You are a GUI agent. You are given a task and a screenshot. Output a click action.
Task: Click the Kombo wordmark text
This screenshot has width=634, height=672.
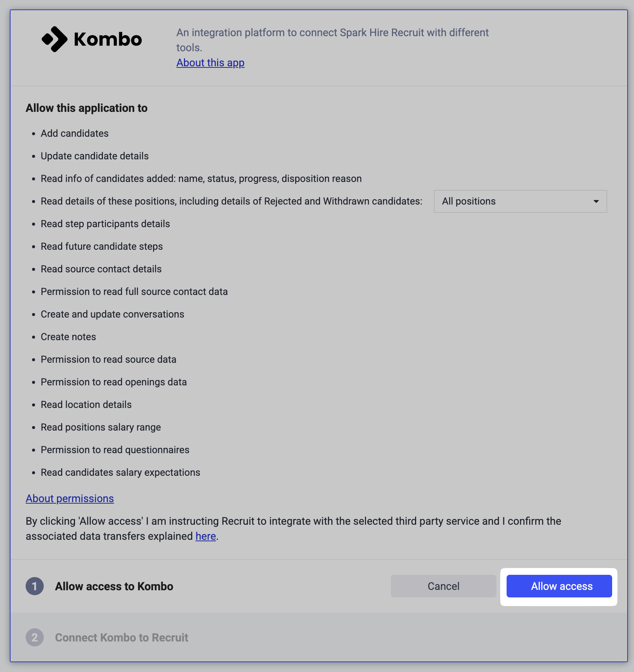[108, 40]
